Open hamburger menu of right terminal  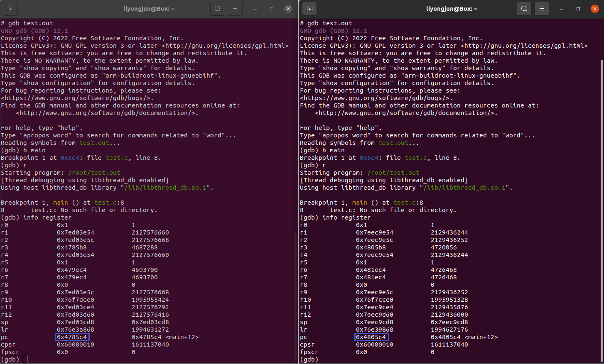542,9
